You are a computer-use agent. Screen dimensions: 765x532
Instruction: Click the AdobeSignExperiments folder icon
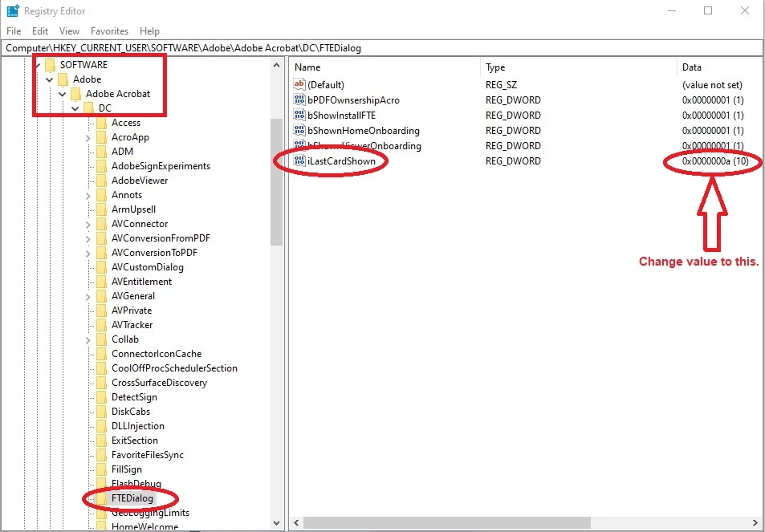(101, 166)
